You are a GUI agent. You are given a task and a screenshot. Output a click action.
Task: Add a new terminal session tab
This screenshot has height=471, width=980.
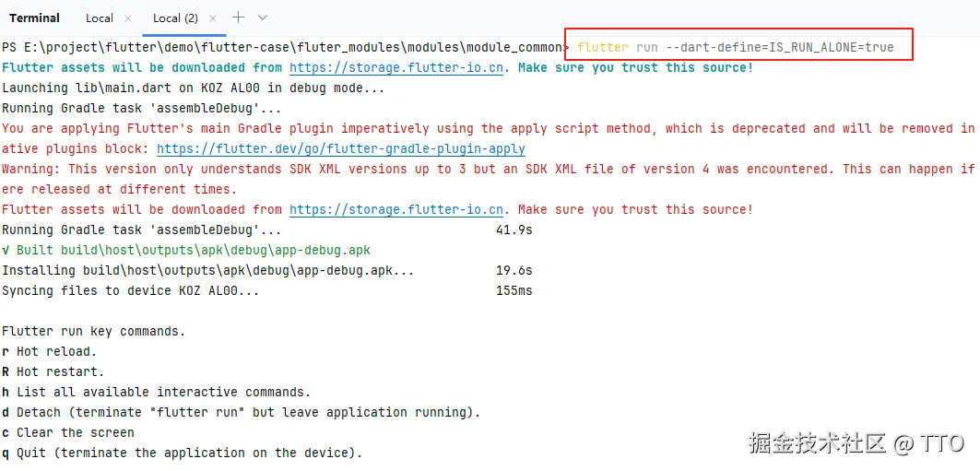point(238,18)
